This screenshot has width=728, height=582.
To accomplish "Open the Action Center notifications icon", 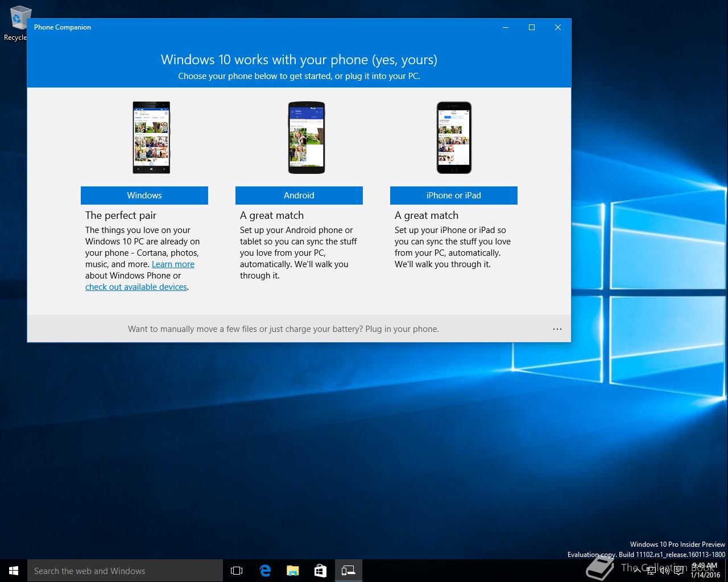I will (679, 571).
